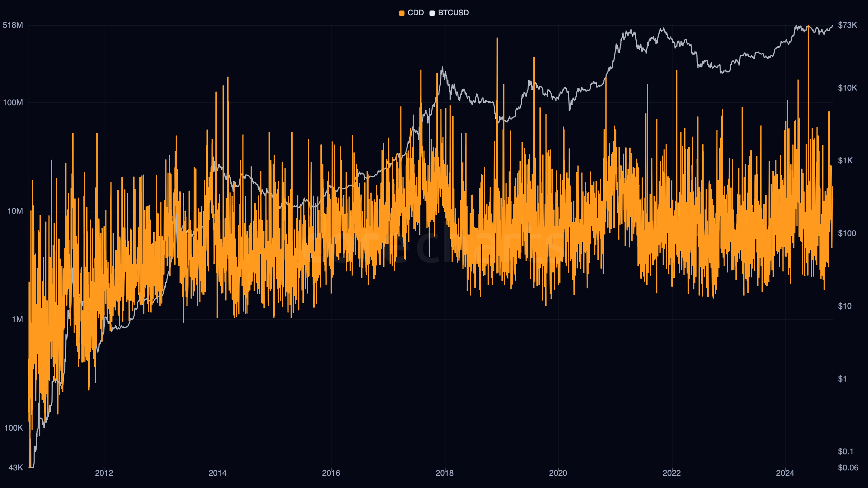868x488 pixels.
Task: Click the 2022 x-axis label
Action: pyautogui.click(x=672, y=473)
